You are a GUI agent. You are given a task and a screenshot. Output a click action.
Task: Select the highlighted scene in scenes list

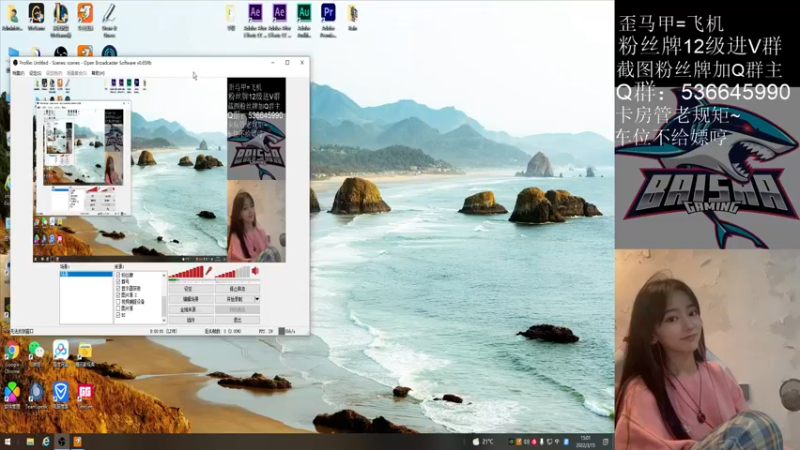point(86,274)
